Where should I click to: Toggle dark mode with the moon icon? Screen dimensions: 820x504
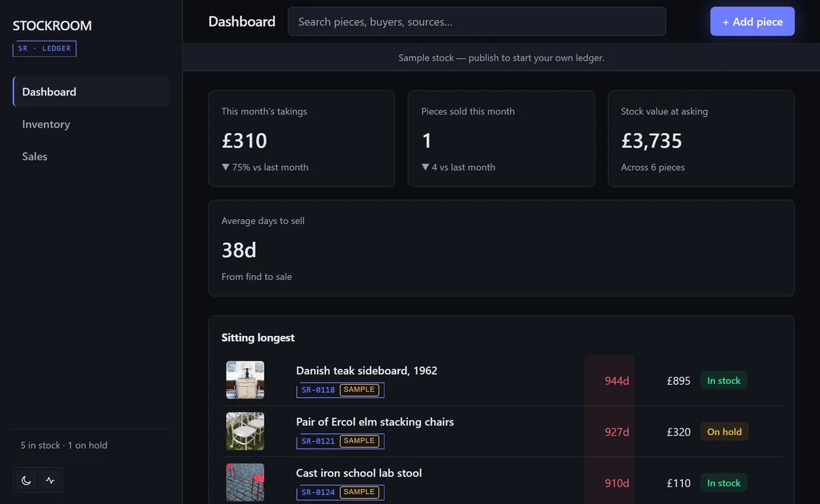pos(26,480)
